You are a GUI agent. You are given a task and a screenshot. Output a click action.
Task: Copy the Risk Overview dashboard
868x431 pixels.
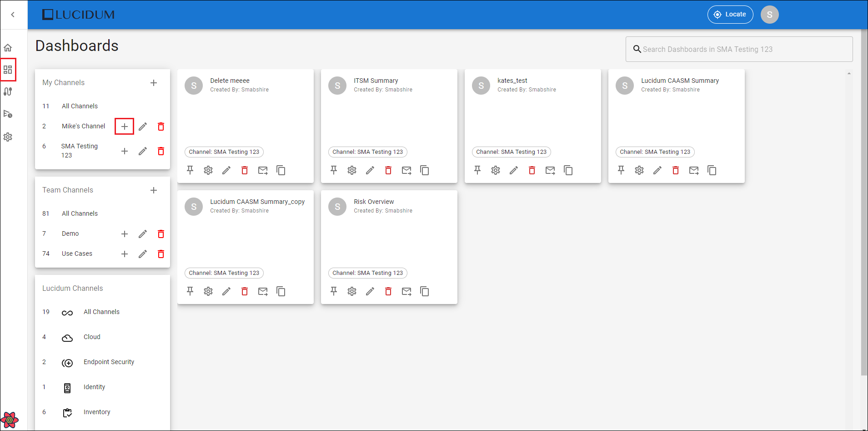[x=425, y=291]
